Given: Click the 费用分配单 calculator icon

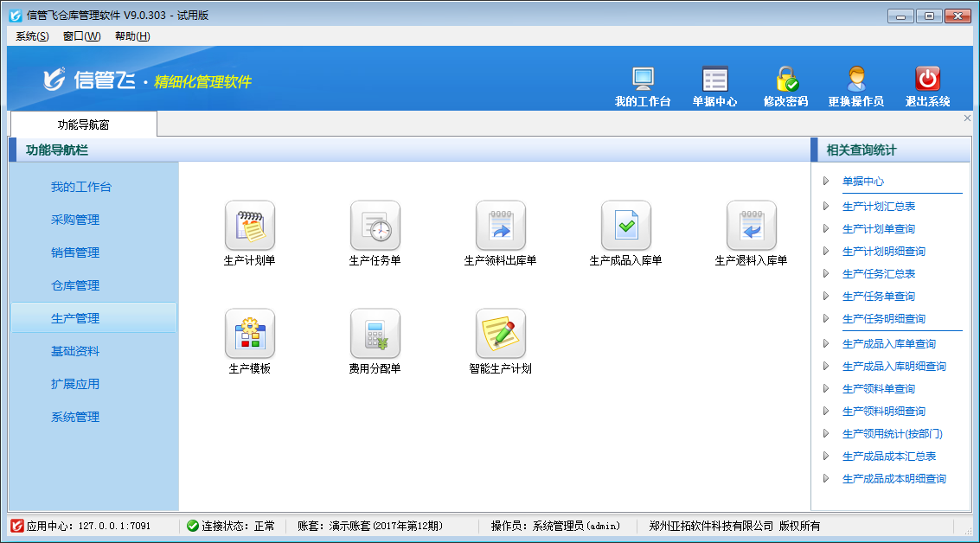Looking at the screenshot, I should click(375, 334).
